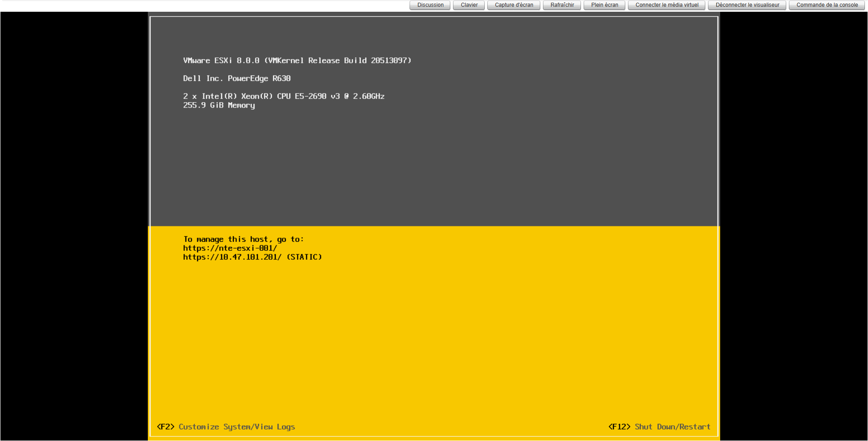
Task: Click the Dell Inc. PowerEdge R630 text
Action: 236,79
